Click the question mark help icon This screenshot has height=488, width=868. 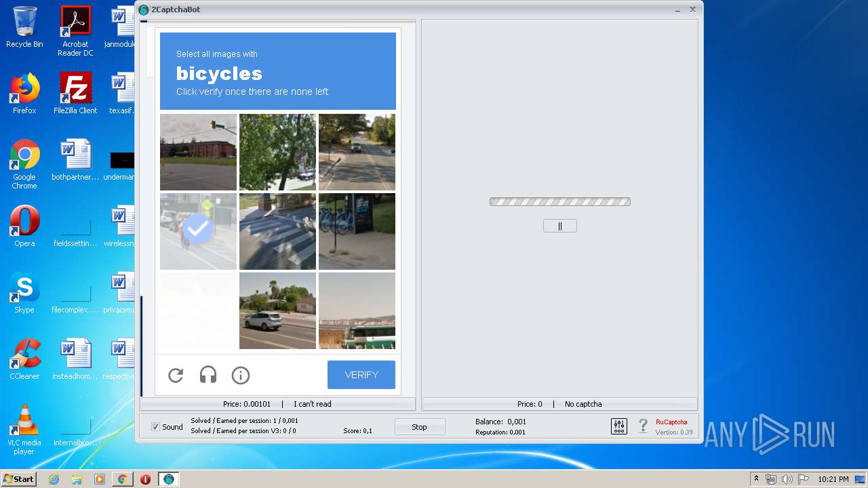pyautogui.click(x=643, y=426)
